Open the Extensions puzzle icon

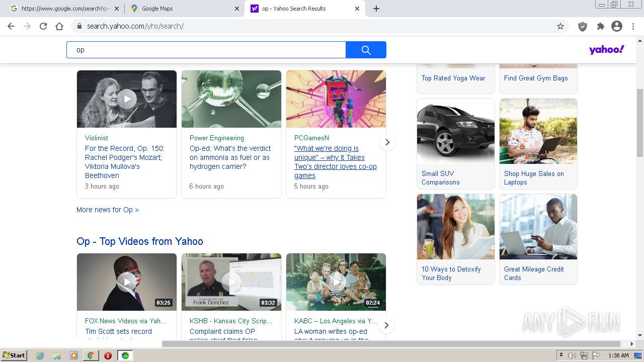point(600,26)
